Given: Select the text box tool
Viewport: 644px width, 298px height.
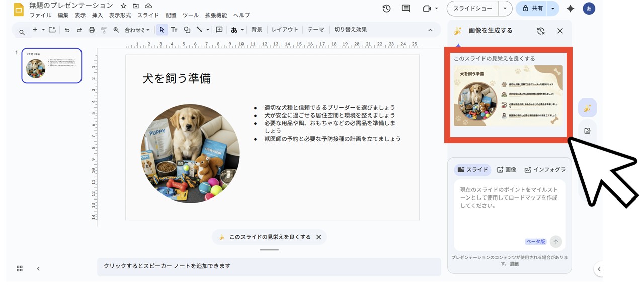Looking at the screenshot, I should point(174,30).
